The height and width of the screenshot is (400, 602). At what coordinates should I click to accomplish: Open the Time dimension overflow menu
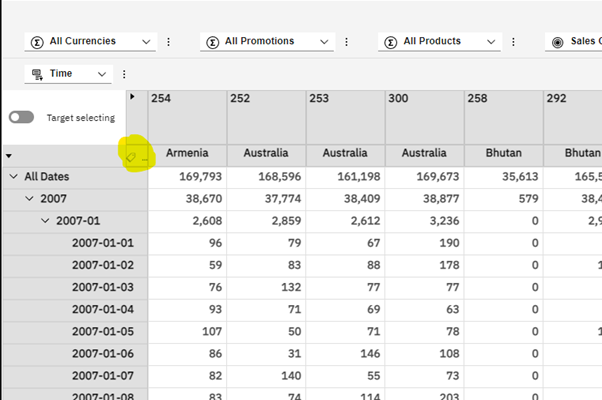[x=125, y=74]
